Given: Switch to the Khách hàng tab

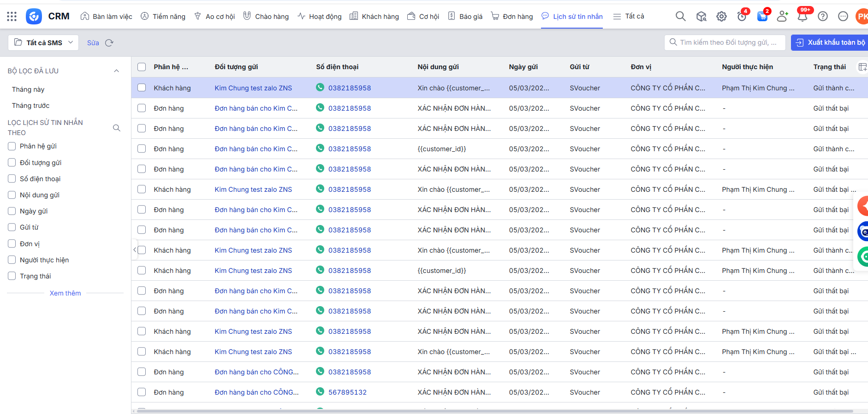Looking at the screenshot, I should click(x=374, y=17).
